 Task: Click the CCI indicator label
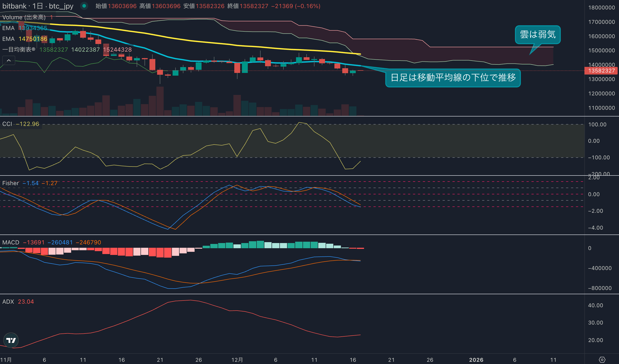7,124
